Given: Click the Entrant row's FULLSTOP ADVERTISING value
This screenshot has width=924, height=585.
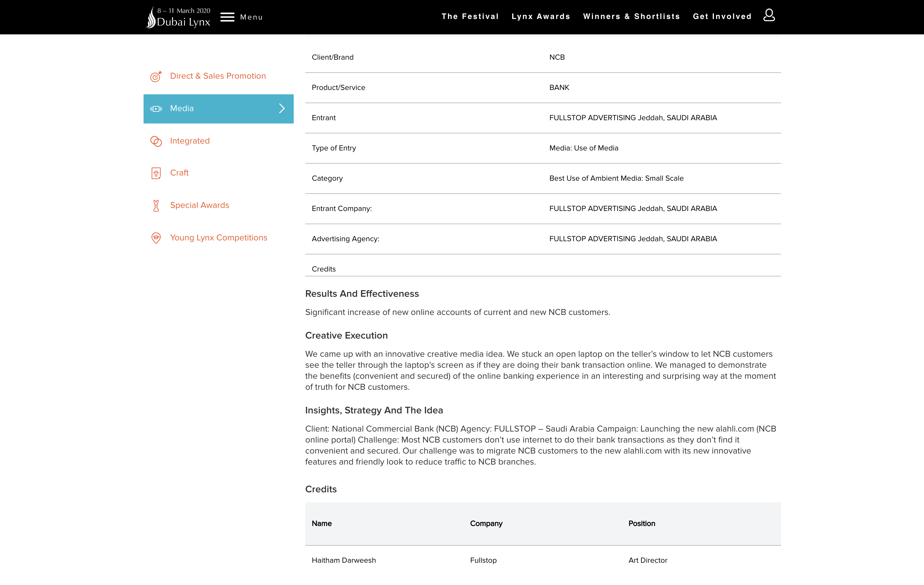Looking at the screenshot, I should pos(633,118).
